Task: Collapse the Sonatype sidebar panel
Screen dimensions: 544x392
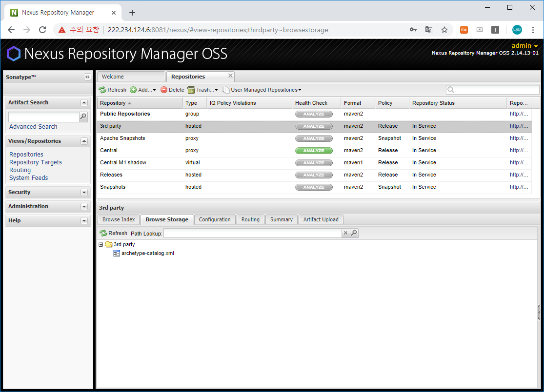Action: tap(87, 77)
